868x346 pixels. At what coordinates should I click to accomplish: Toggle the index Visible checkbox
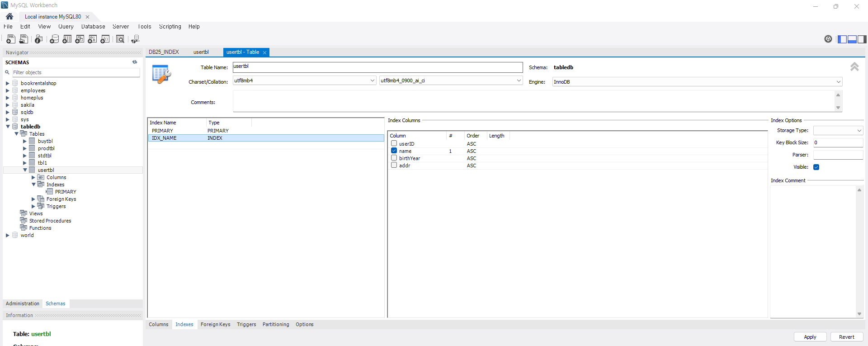click(x=816, y=167)
